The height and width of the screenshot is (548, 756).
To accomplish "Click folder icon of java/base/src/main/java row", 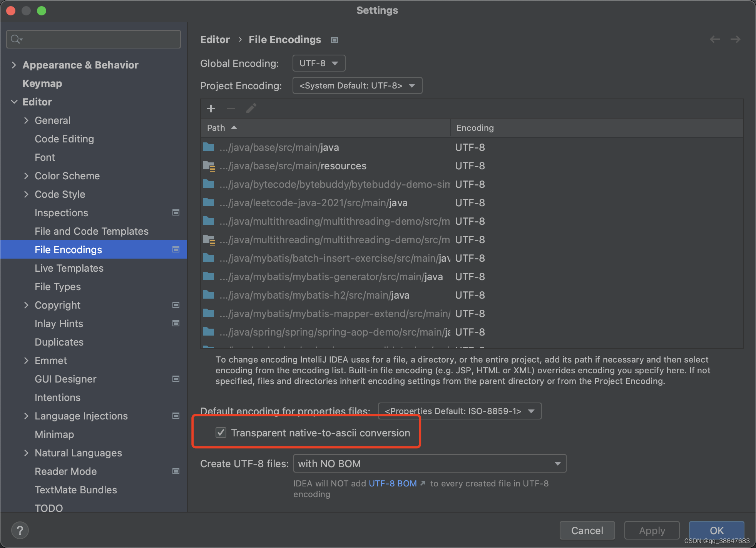I will click(x=209, y=147).
